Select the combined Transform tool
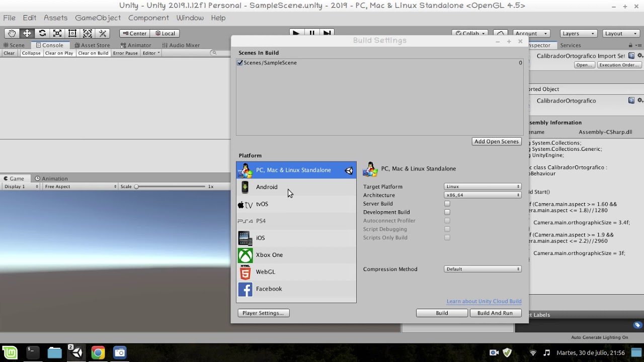Viewport: 644px width, 362px height. point(88,33)
